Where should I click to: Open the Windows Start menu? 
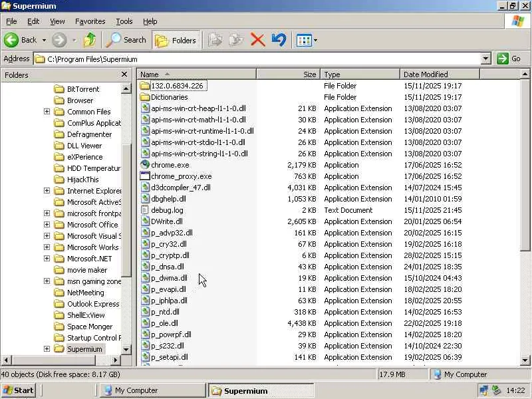[x=19, y=390]
